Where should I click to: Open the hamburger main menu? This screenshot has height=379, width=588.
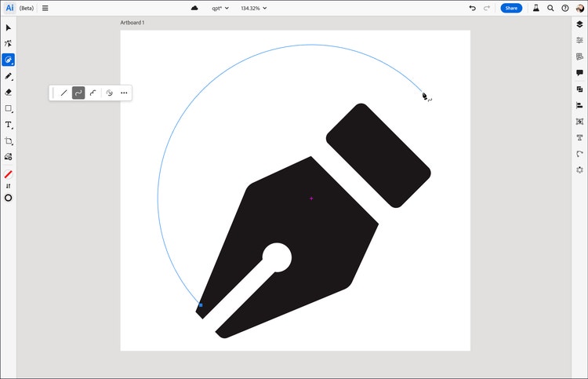[45, 8]
